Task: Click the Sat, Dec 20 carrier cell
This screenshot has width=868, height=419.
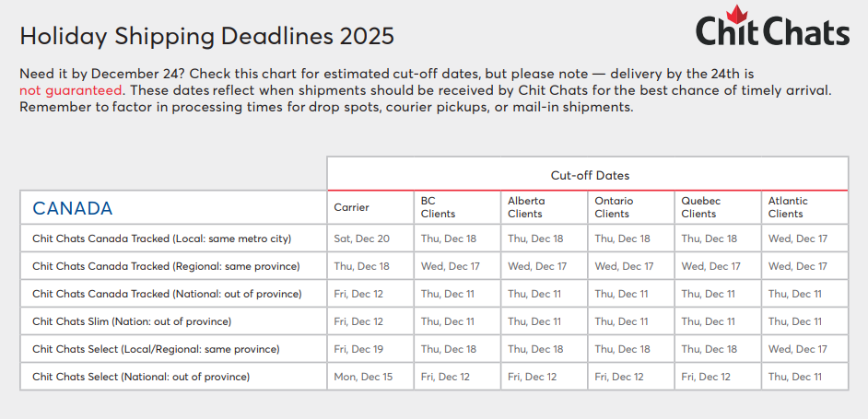Action: click(x=361, y=239)
